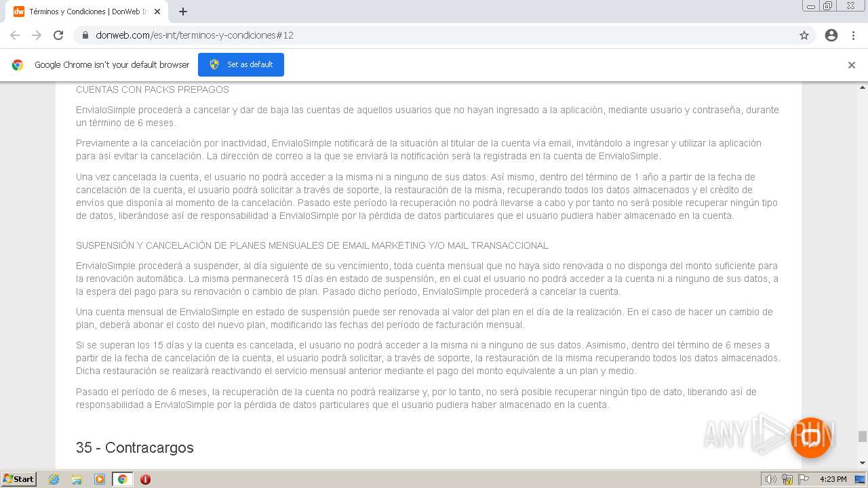Click the Chrome logo in the notification bar

coord(18,65)
